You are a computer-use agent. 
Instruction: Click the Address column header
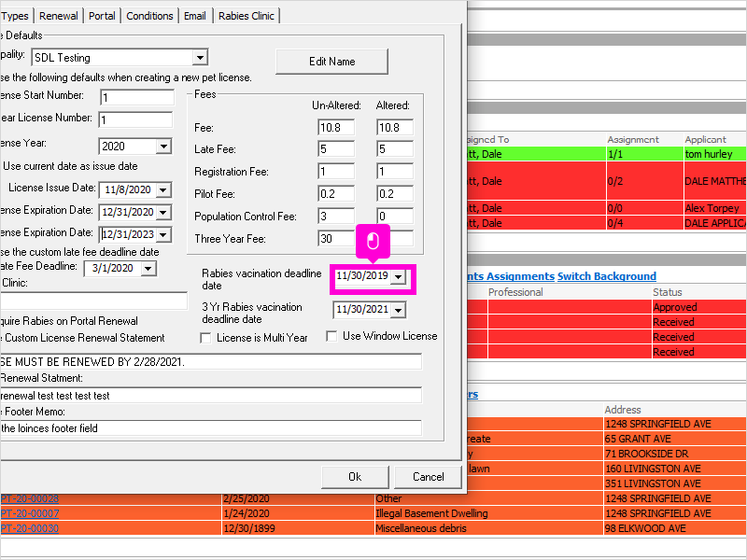(x=674, y=410)
